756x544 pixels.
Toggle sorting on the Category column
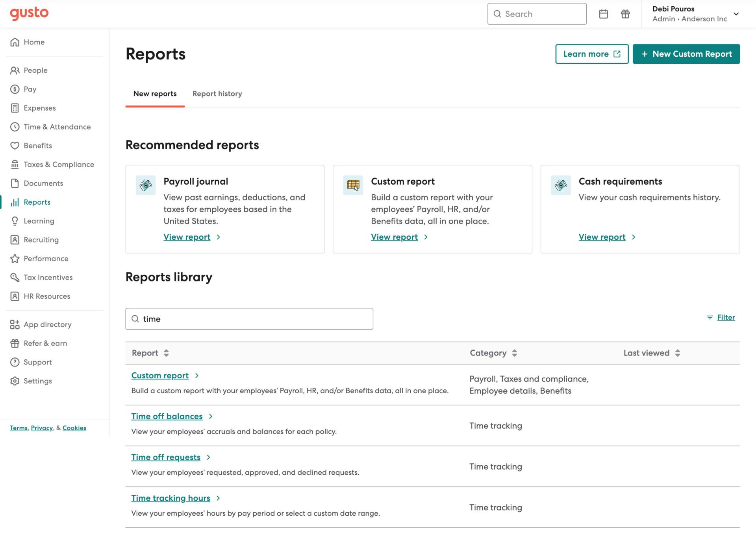point(514,353)
